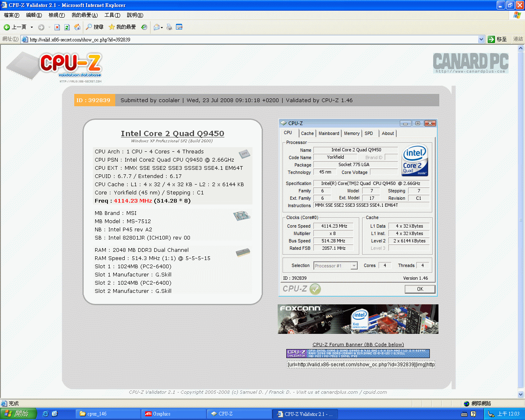This screenshot has width=525, height=420.
Task: Switch to the Cache tab in CPU-Z
Action: coord(307,133)
